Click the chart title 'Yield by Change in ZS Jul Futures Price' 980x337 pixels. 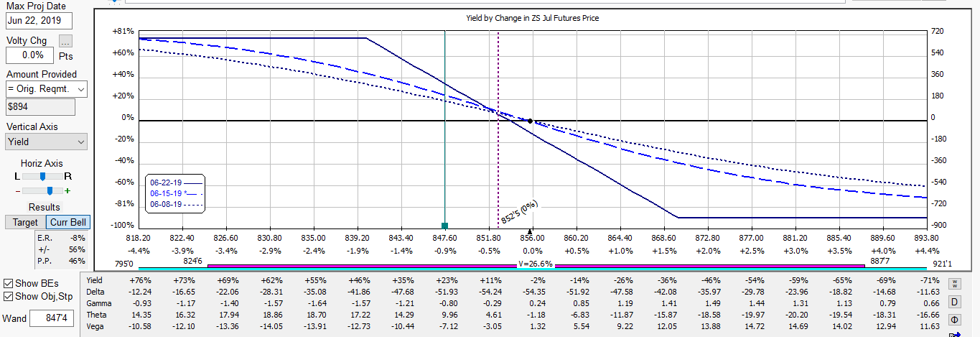pos(532,18)
